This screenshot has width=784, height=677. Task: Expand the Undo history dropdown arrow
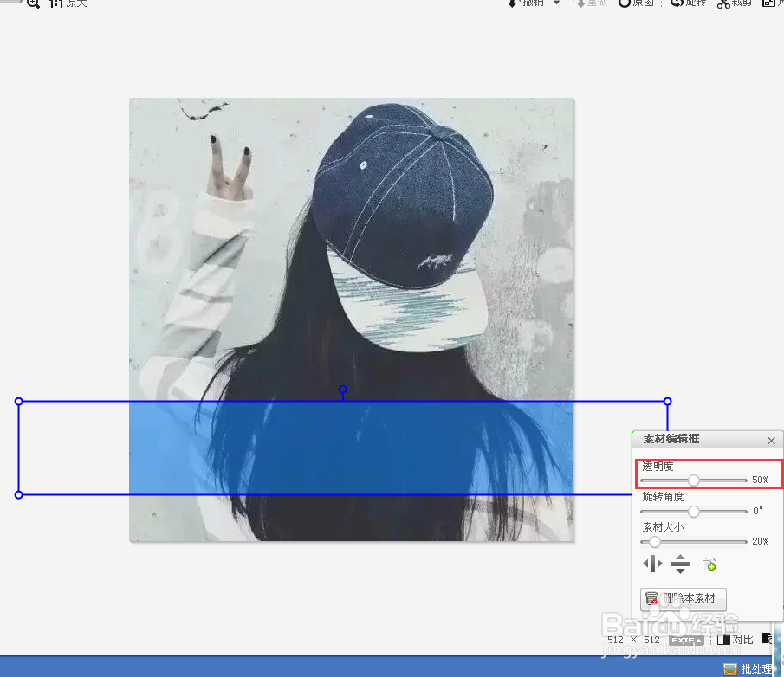click(555, 4)
